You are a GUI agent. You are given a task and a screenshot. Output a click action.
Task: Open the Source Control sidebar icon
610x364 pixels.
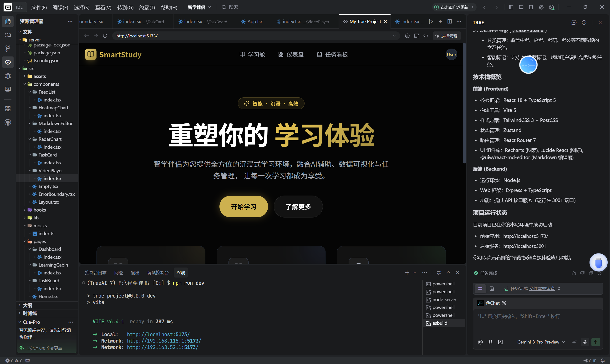[x=8, y=48]
